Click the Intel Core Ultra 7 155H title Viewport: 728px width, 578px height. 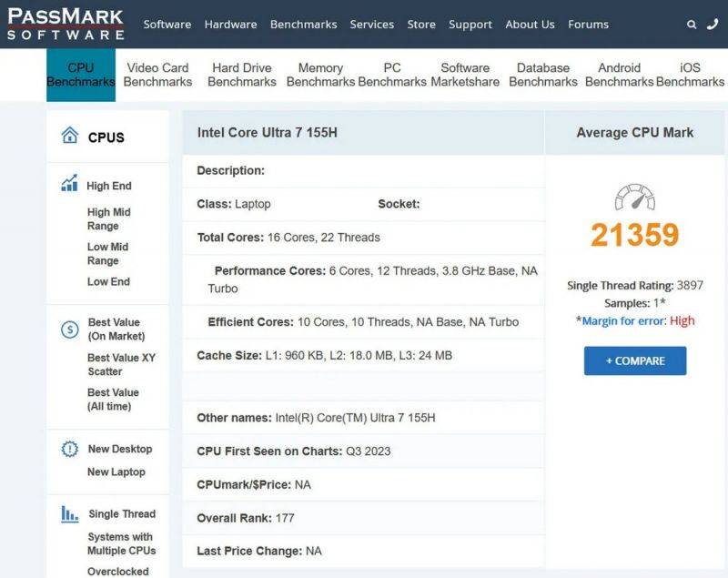pyautogui.click(x=268, y=132)
